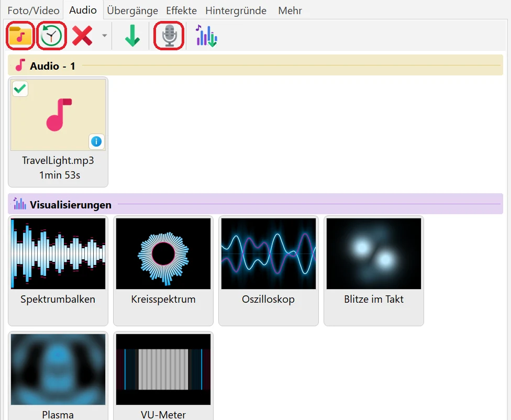Open the Mehr tab
Viewport: 511px width, 420px height.
pos(290,10)
